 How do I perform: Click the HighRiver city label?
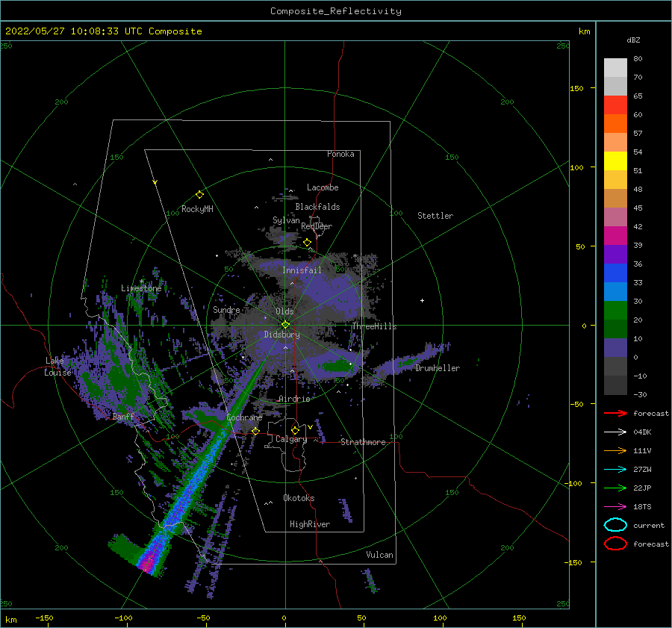click(310, 524)
